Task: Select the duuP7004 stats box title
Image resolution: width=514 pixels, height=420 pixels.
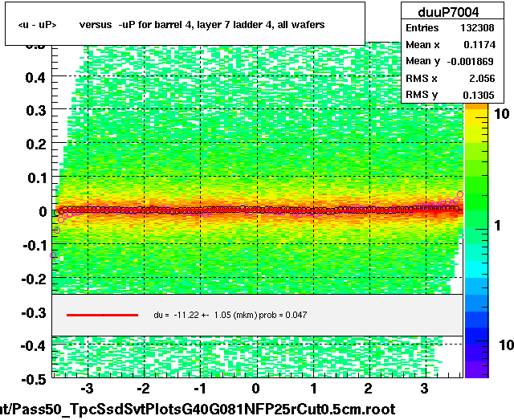Action: coord(448,13)
